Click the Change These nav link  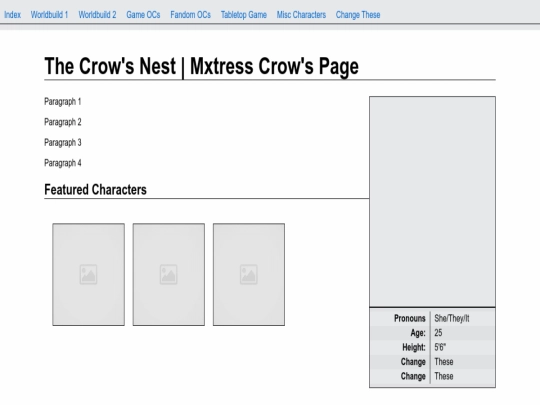(x=358, y=15)
